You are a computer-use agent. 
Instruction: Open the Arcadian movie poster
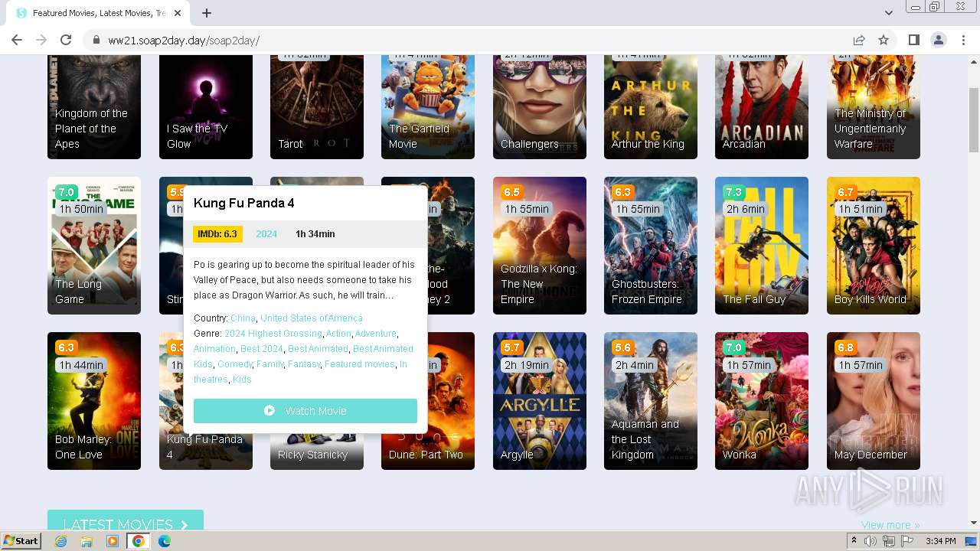[762, 107]
